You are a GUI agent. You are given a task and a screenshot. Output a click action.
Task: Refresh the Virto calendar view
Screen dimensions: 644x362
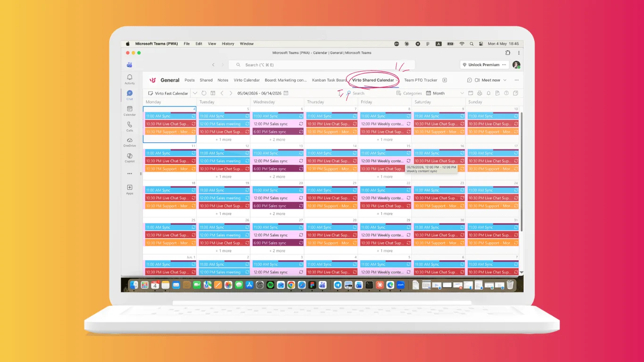[x=204, y=93]
